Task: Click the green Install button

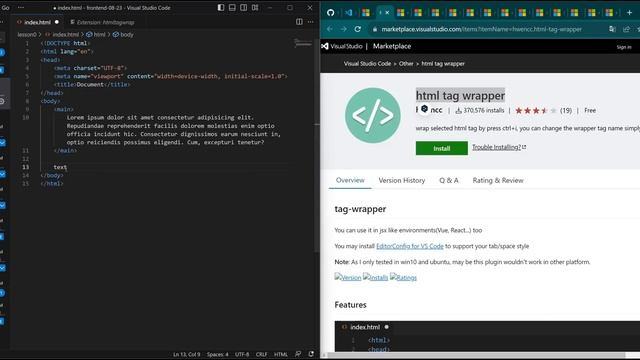Action: (x=442, y=148)
